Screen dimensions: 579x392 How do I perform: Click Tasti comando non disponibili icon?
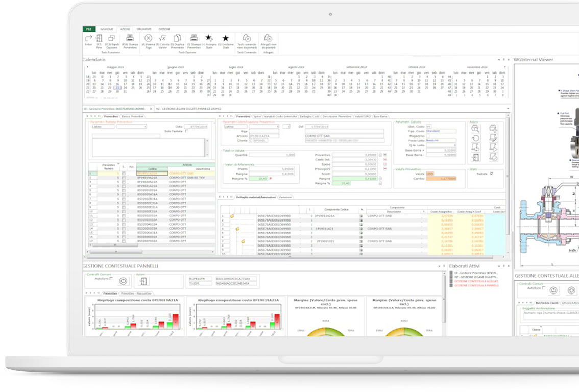click(x=247, y=38)
